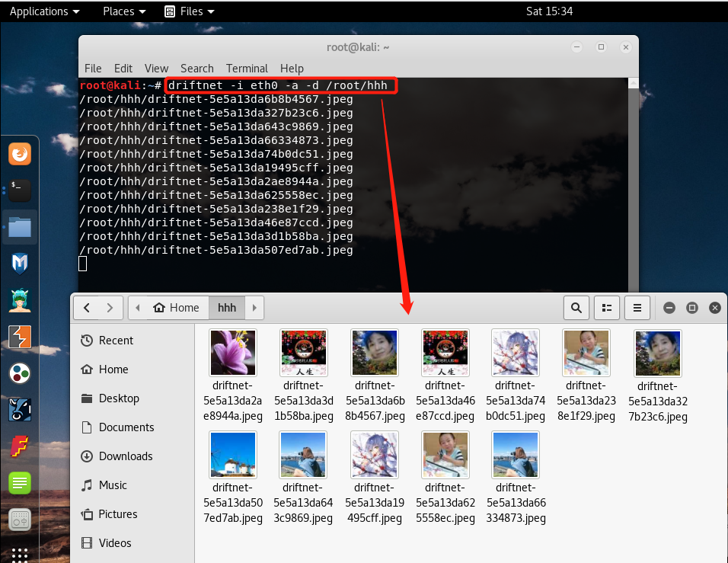Screen dimensions: 728x563
Task: Click terminal line ending 507ed7ab.jpeg
Action: 216,250
